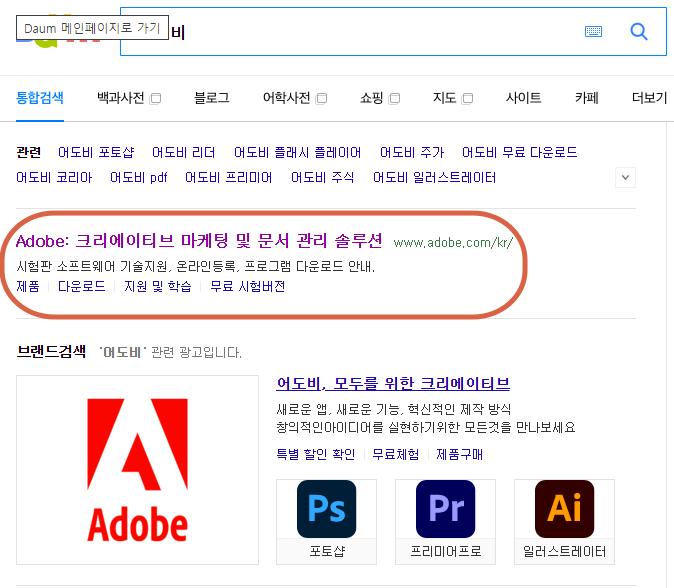Open the 어도비, 모두를 위한 크리에이티브 ad title
674x588 pixels.
point(393,383)
